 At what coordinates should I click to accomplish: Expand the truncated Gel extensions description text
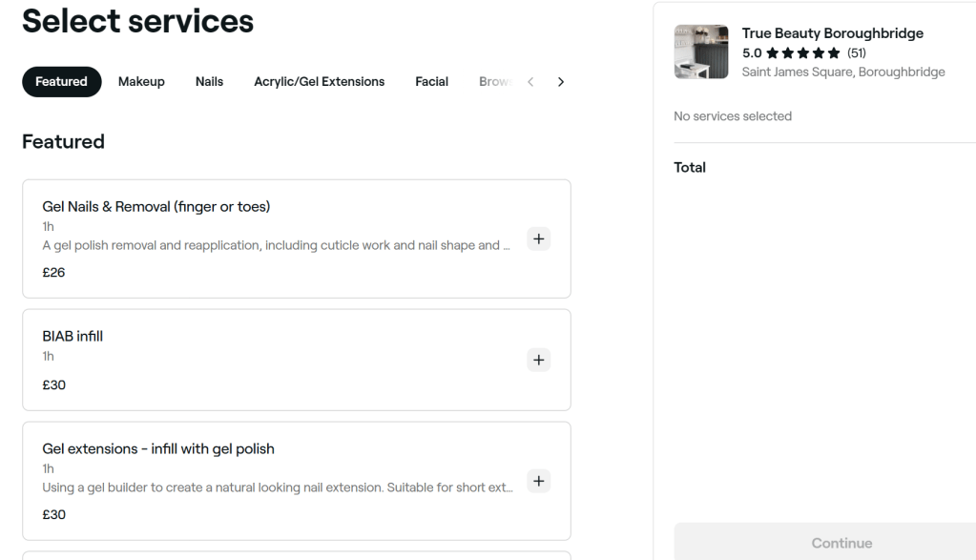pyautogui.click(x=279, y=488)
